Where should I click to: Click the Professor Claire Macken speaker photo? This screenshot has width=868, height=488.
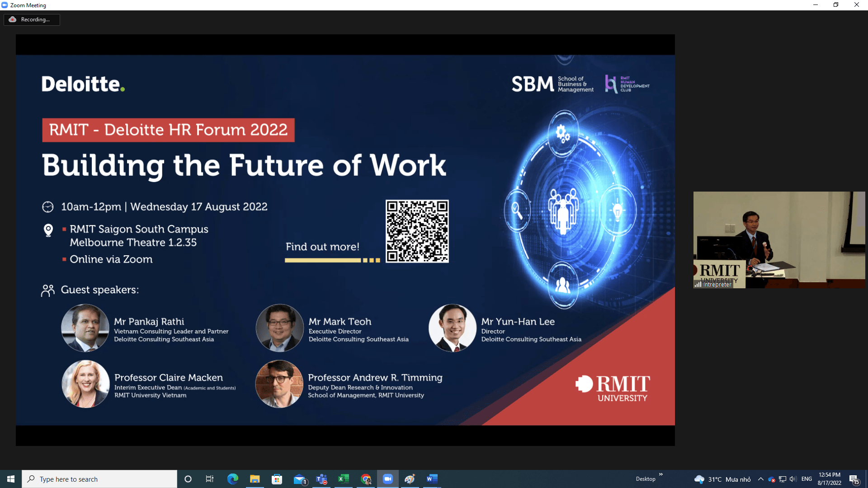[85, 384]
